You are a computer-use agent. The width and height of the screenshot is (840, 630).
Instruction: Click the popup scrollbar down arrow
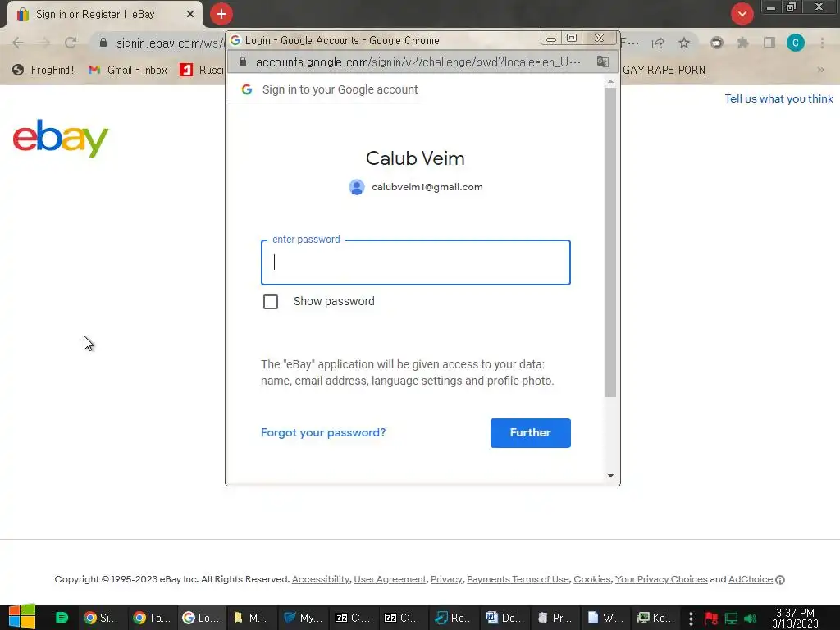point(610,476)
